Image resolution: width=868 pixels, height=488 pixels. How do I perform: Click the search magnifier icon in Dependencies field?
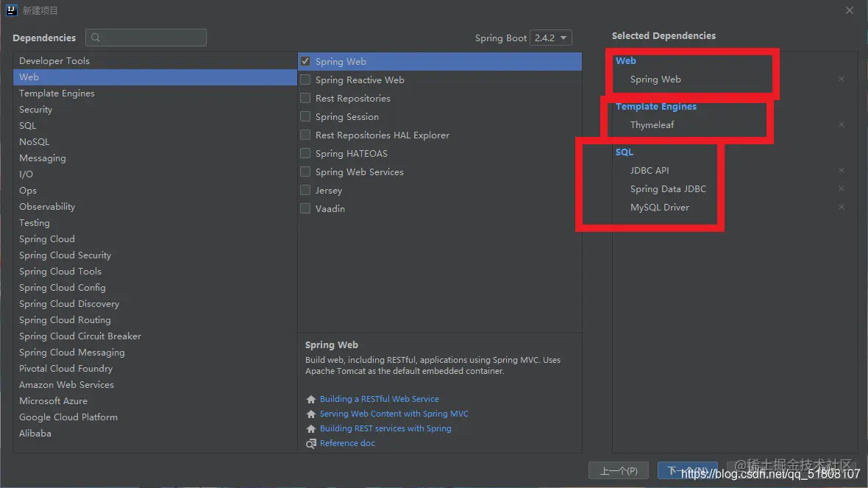pos(96,38)
